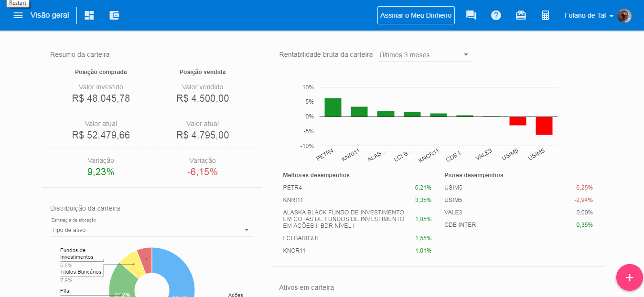Open the gift box icon

521,15
